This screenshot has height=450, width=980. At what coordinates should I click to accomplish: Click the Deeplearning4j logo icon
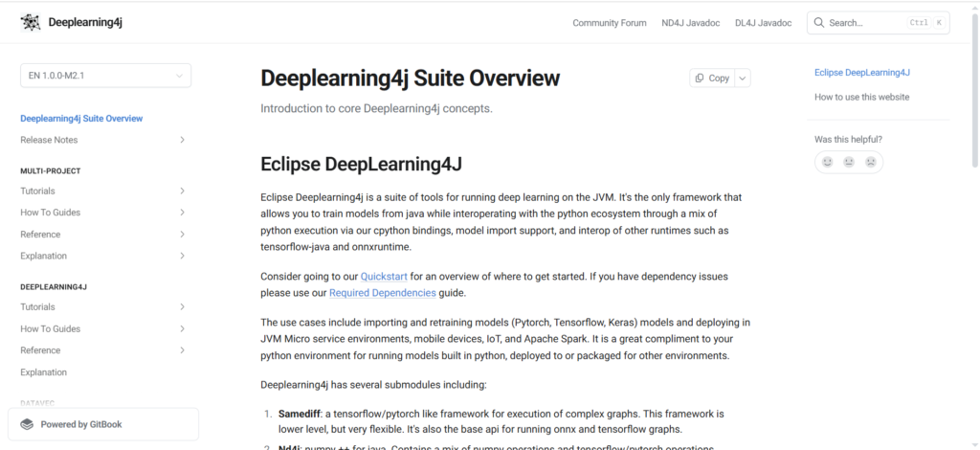(30, 23)
